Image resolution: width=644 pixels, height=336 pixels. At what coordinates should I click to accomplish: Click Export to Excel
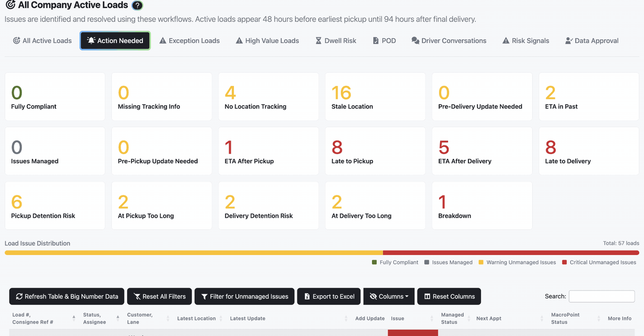pos(329,296)
